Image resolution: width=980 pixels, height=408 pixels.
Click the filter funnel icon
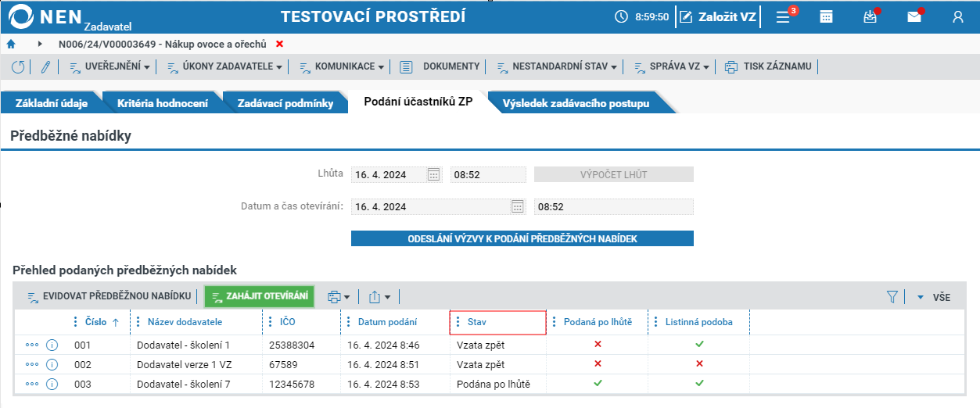coord(892,297)
